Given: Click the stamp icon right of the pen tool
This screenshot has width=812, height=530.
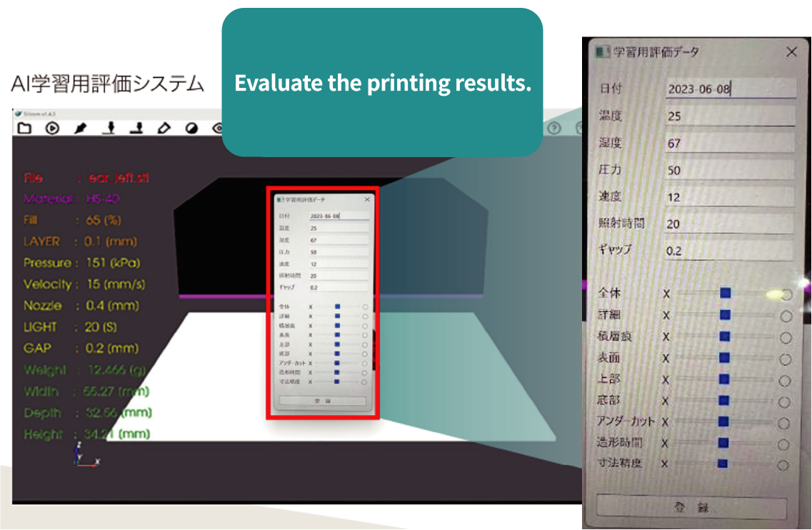Looking at the screenshot, I should (109, 129).
